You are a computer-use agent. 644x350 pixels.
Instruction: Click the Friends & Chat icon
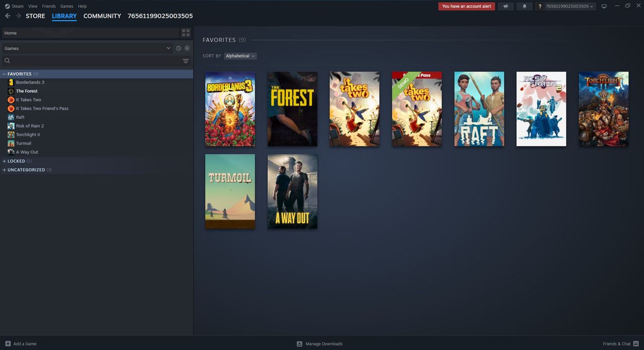pyautogui.click(x=636, y=344)
